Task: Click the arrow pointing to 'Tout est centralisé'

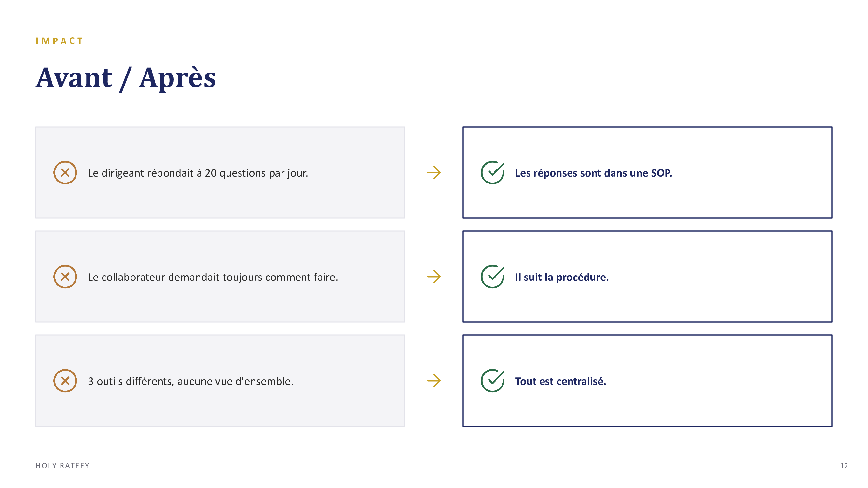Action: point(434,381)
